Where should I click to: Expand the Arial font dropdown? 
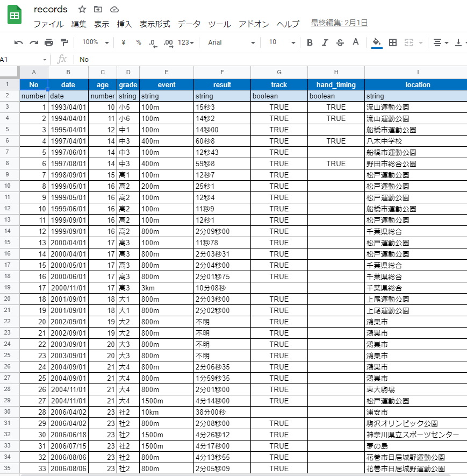click(x=231, y=42)
